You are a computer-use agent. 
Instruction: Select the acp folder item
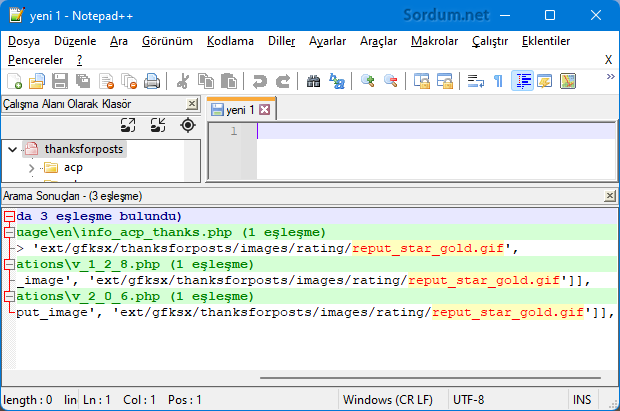pos(73,168)
